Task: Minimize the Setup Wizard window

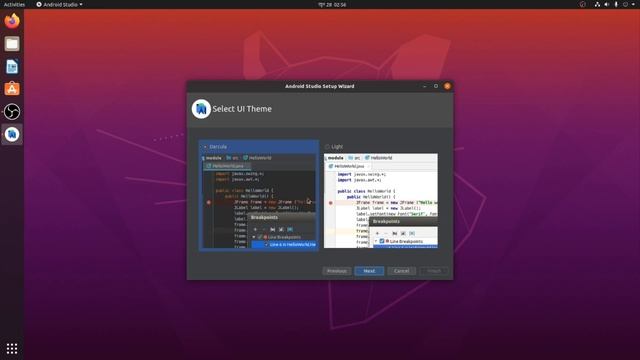Action: (x=424, y=86)
